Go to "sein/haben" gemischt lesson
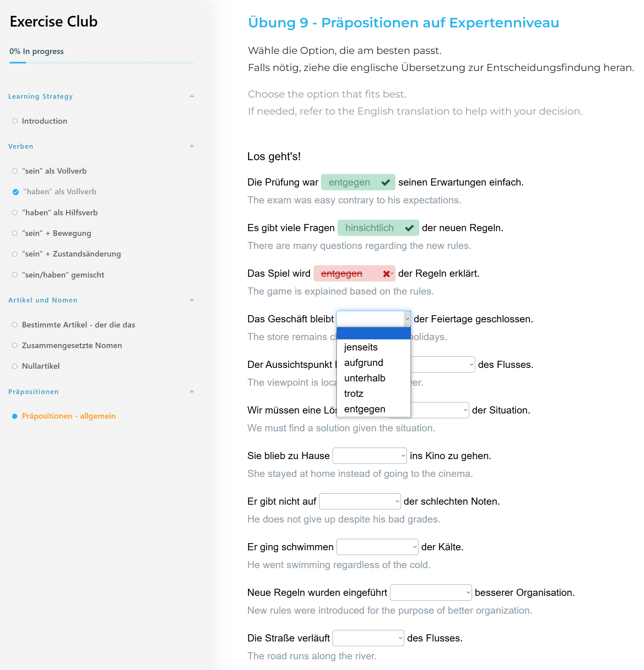 point(63,275)
